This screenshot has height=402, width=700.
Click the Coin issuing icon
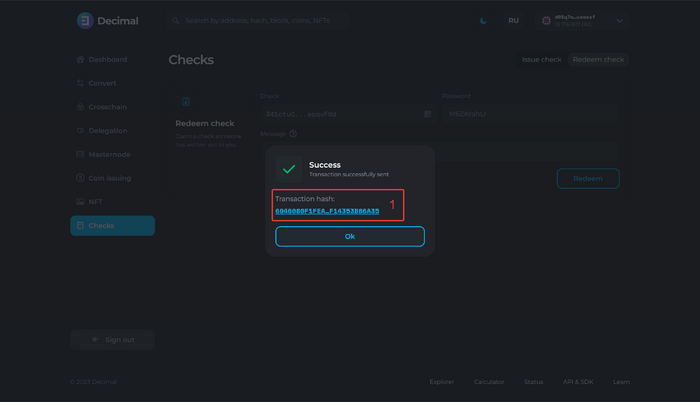pyautogui.click(x=80, y=178)
